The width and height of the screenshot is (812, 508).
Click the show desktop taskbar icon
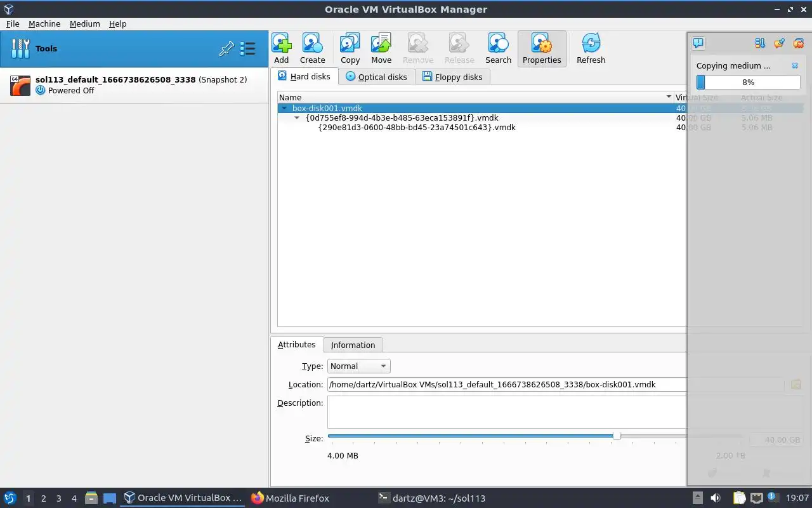tap(110, 498)
